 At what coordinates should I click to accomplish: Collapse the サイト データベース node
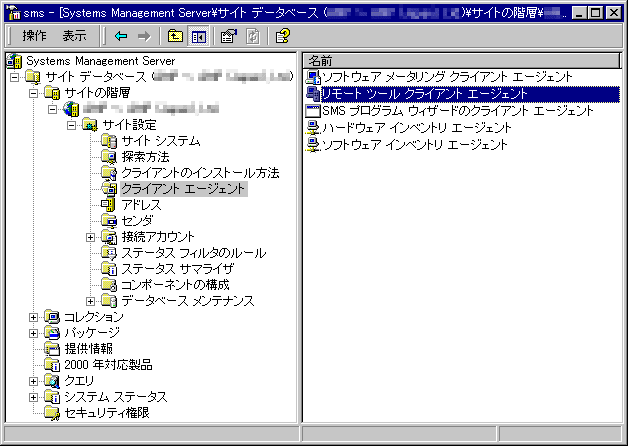coord(15,77)
